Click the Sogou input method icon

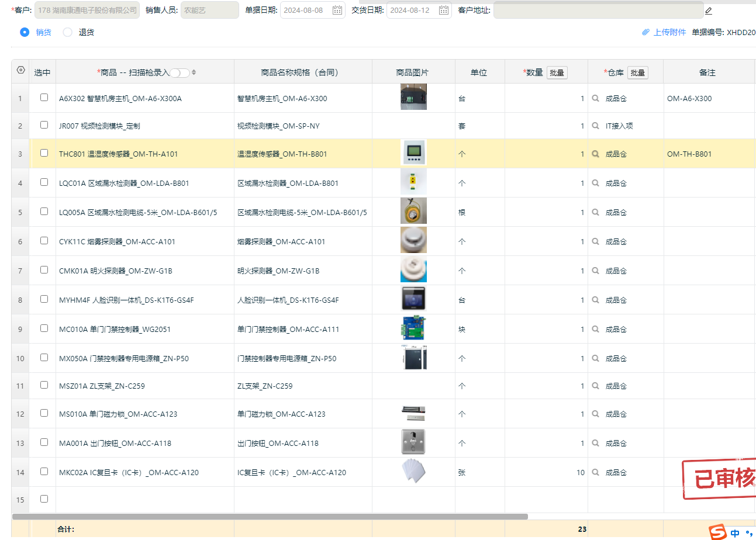tap(718, 532)
